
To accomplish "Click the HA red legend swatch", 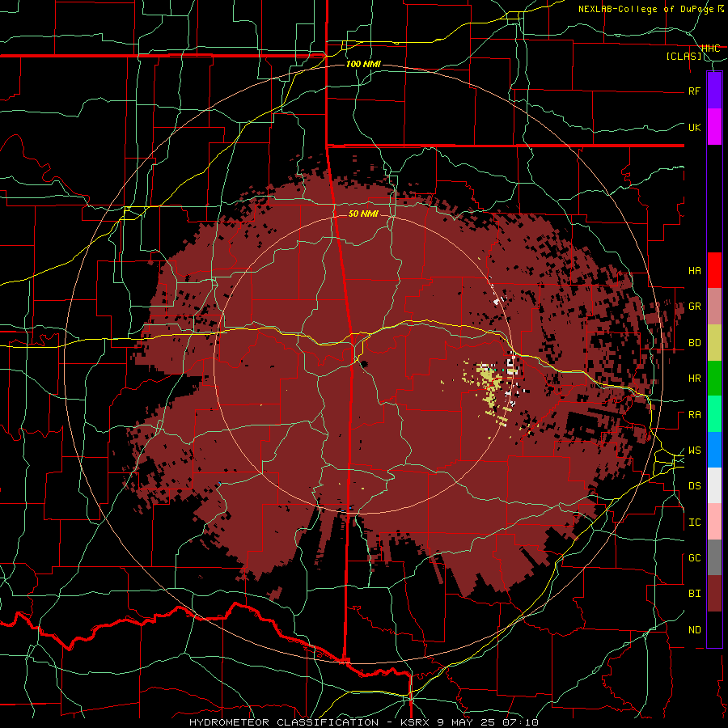I will pyautogui.click(x=714, y=270).
